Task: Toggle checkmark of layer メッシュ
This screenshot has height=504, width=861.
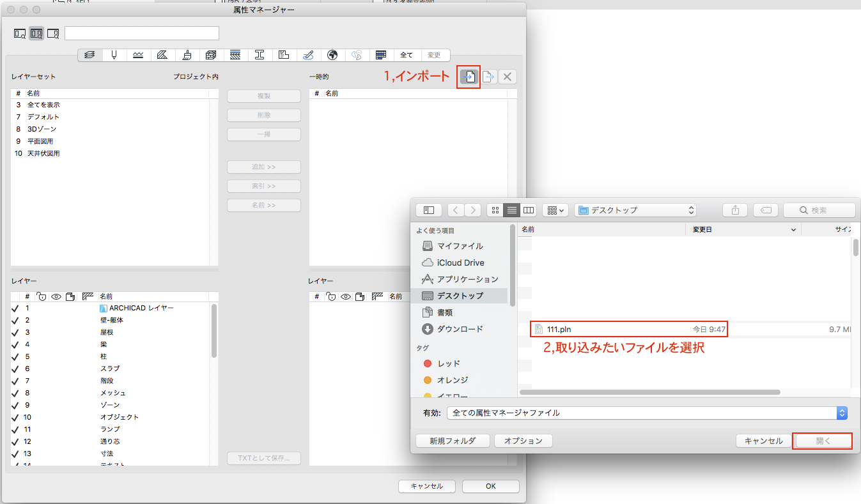Action: click(x=15, y=393)
